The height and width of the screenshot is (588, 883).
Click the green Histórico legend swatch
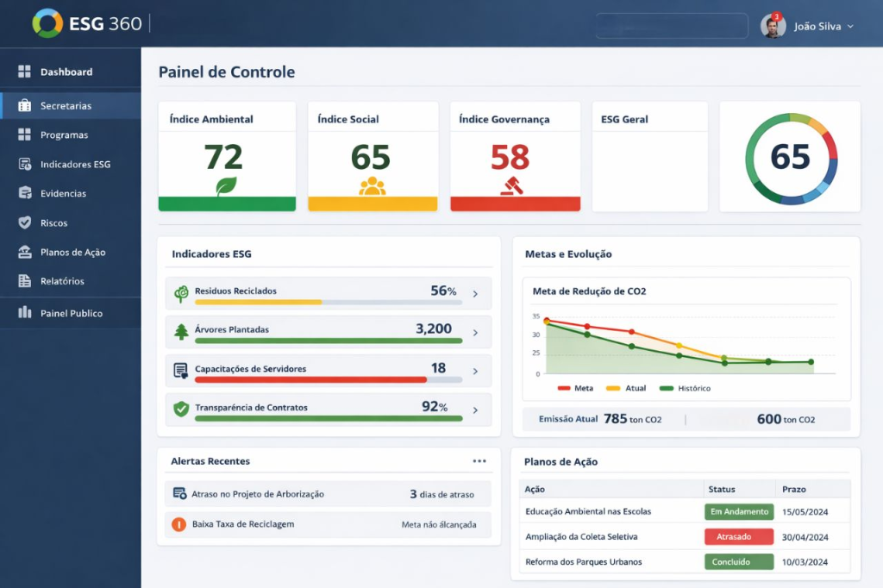point(667,388)
